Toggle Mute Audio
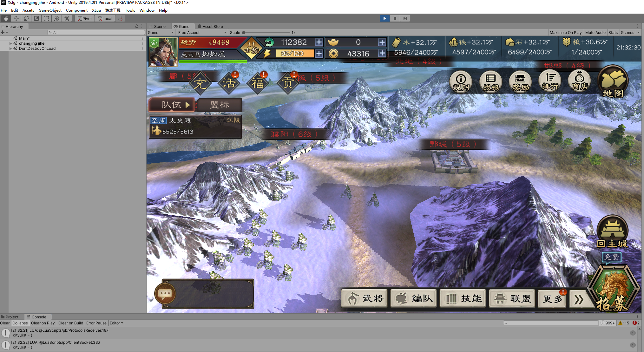 [595, 32]
